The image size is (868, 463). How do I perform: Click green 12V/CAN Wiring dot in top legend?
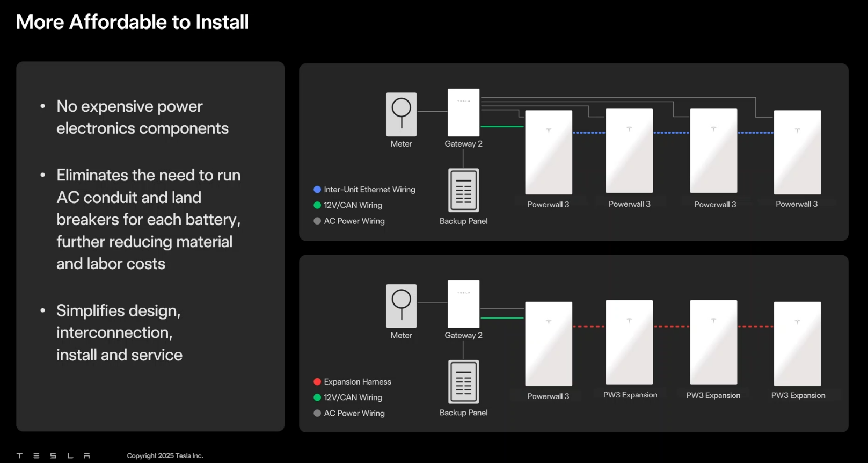[x=317, y=205]
